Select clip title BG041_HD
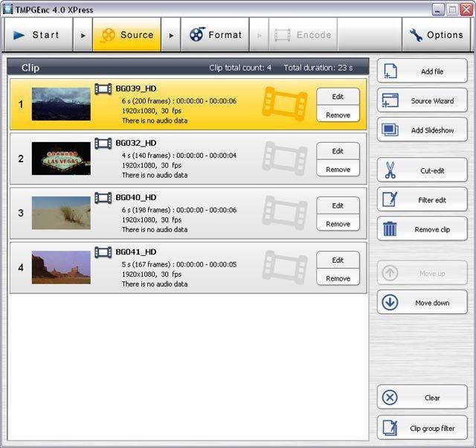476x448 pixels. (136, 252)
